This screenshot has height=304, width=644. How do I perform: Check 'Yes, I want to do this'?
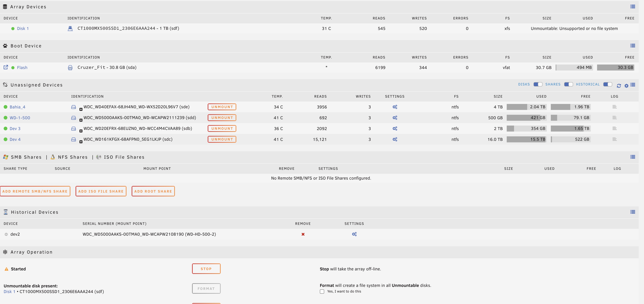tap(322, 292)
